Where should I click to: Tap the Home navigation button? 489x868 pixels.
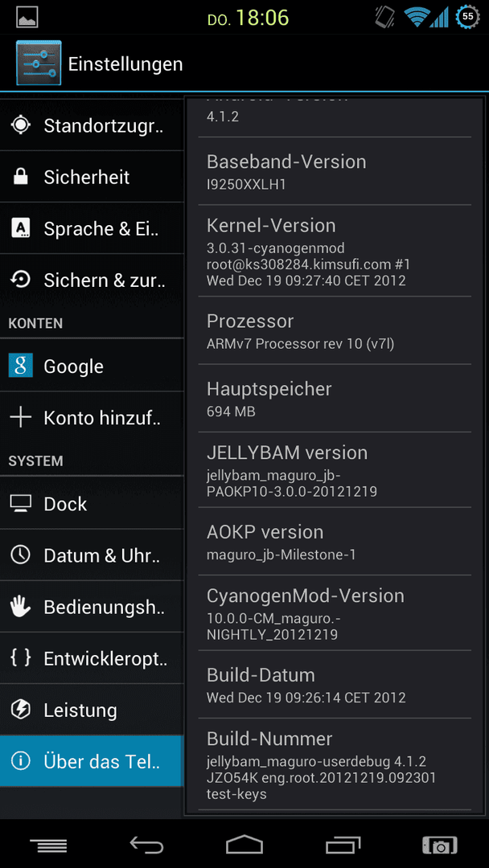point(244,845)
